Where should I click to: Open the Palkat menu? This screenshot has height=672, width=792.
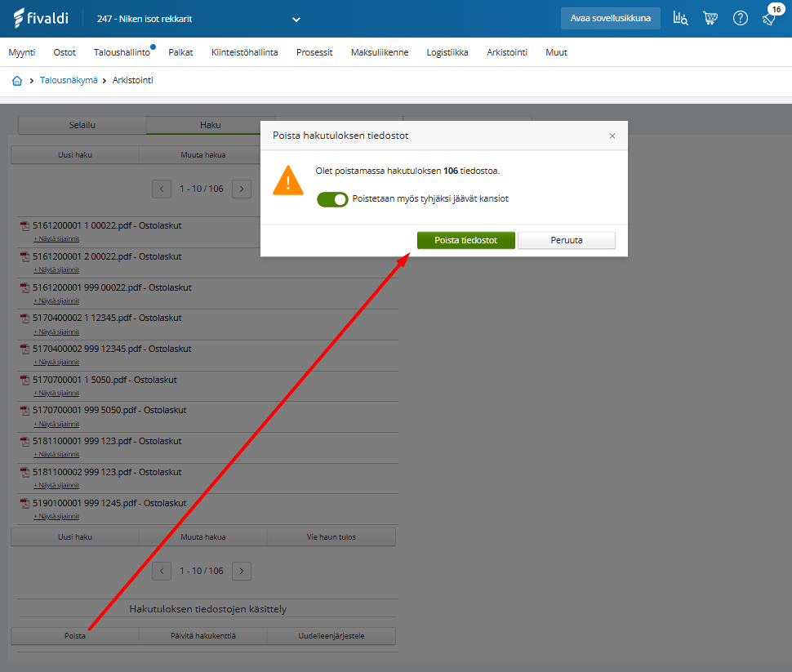click(180, 52)
